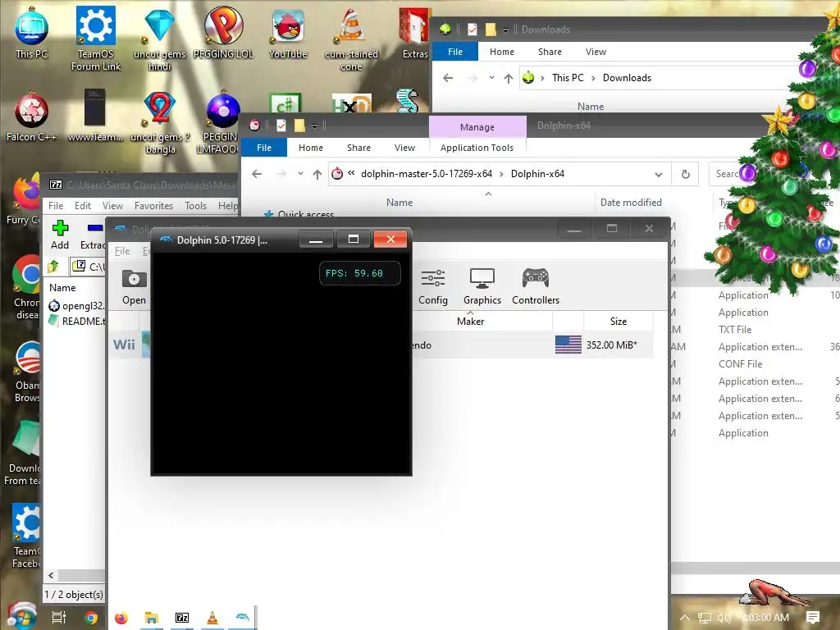Click the 7-Zip horizontal scrollbar left arrow

click(51, 576)
